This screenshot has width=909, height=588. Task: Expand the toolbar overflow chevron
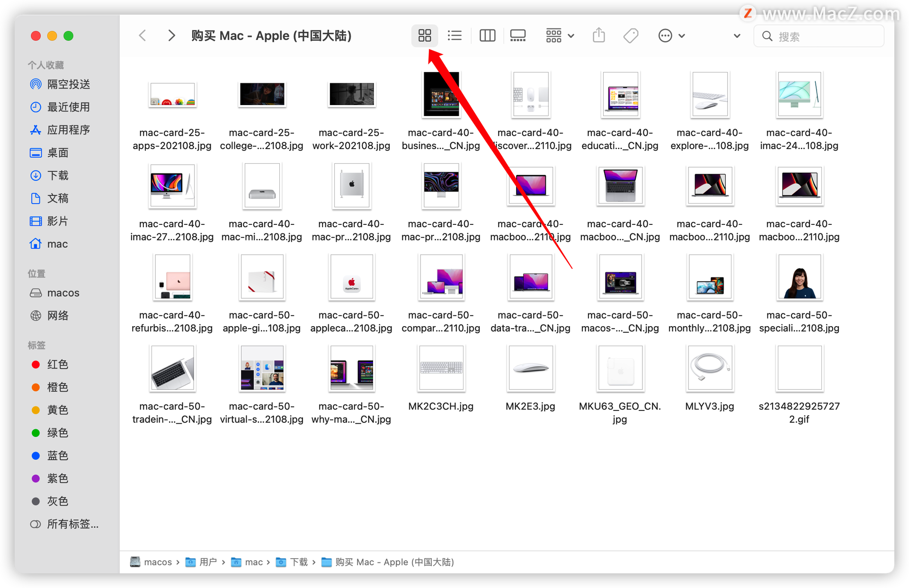pyautogui.click(x=737, y=36)
